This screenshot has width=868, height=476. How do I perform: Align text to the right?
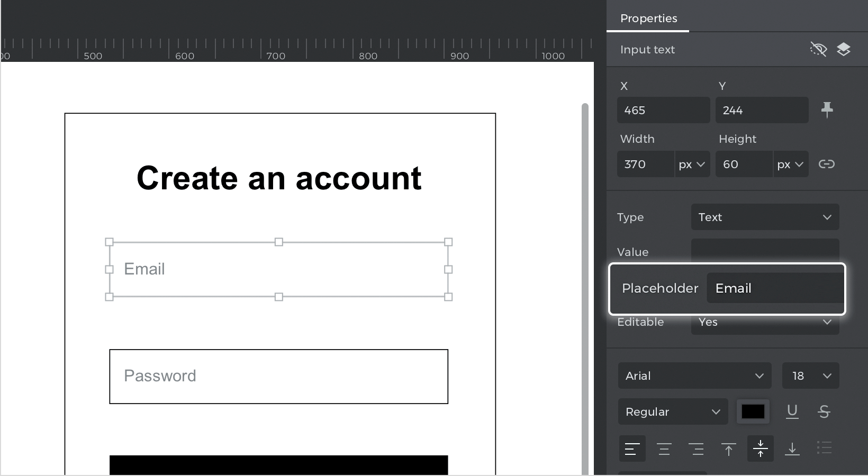pos(696,449)
